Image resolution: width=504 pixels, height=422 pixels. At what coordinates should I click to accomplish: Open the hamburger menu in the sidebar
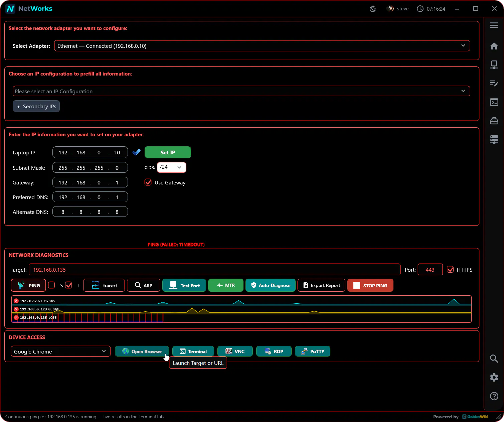click(x=494, y=25)
